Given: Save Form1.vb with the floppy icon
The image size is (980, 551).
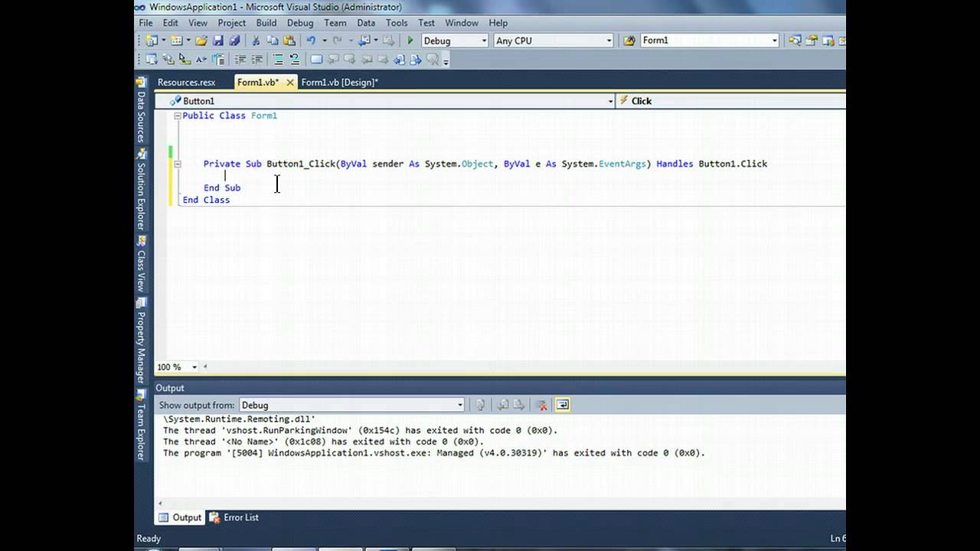Looking at the screenshot, I should point(218,41).
